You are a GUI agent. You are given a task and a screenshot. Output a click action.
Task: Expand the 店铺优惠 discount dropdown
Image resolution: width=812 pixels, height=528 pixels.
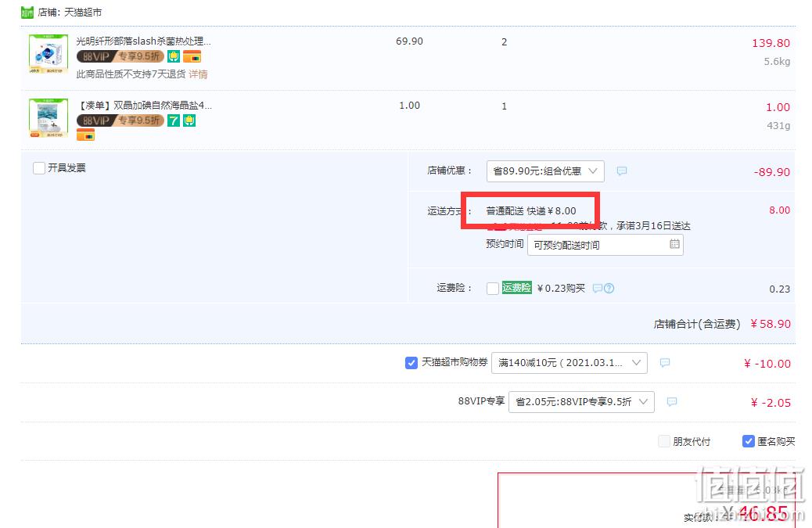point(545,171)
